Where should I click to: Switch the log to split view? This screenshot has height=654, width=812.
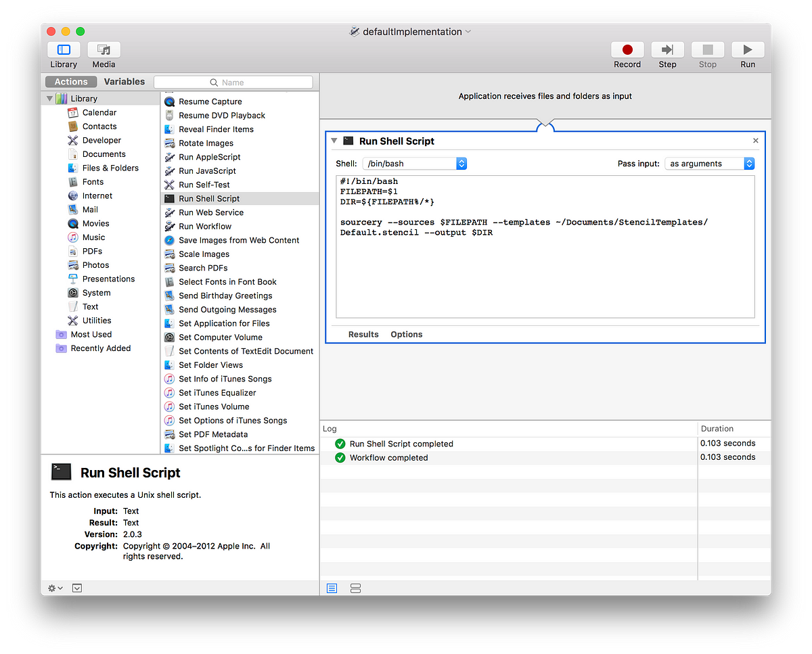(x=356, y=588)
